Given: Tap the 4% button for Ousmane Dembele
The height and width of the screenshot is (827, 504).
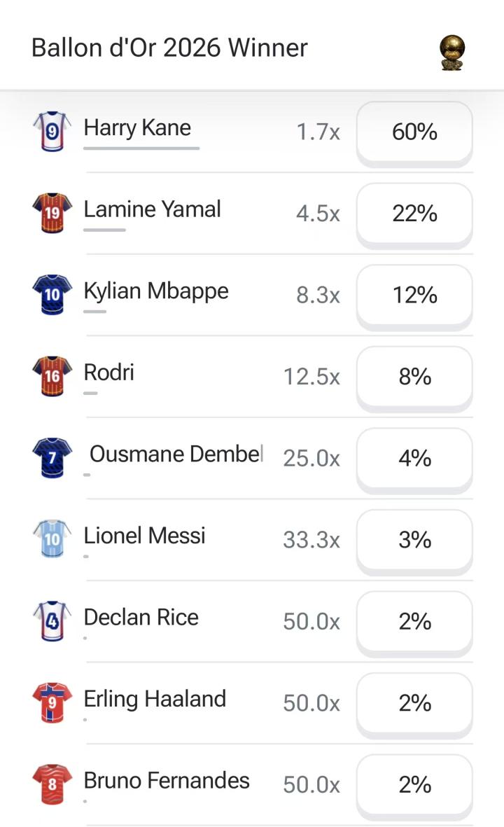Looking at the screenshot, I should [x=414, y=459].
